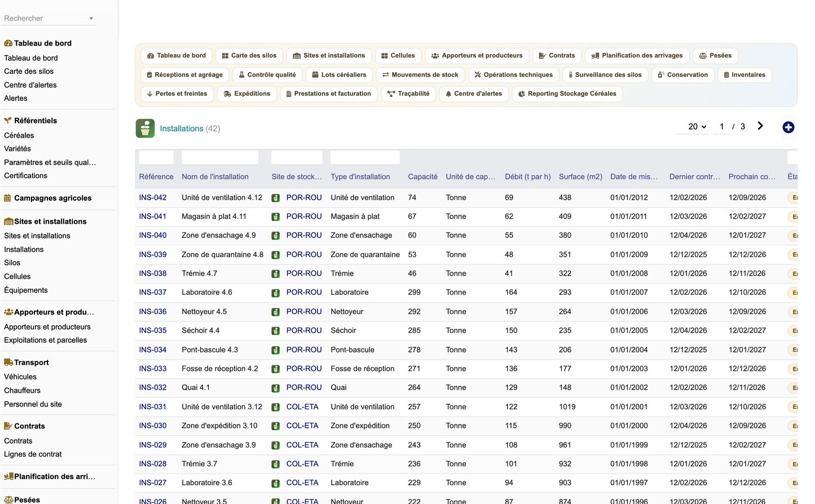This screenshot has height=504, width=815.
Task: Click the Sites et installations warehouse icon in sidebar
Action: [8, 222]
